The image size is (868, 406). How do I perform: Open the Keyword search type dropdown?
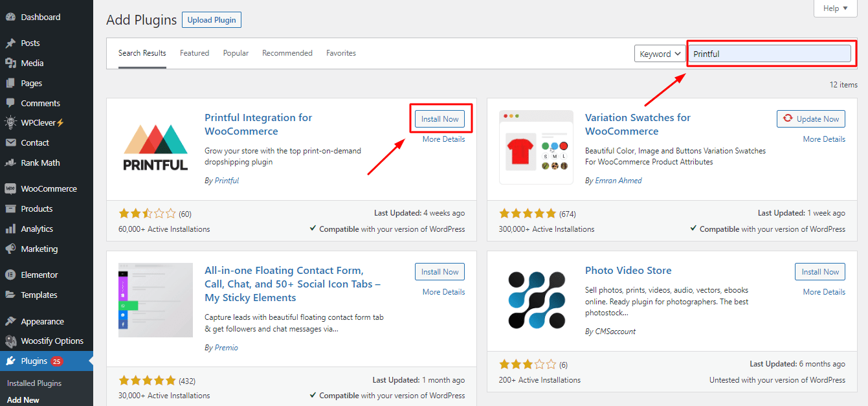tap(659, 54)
